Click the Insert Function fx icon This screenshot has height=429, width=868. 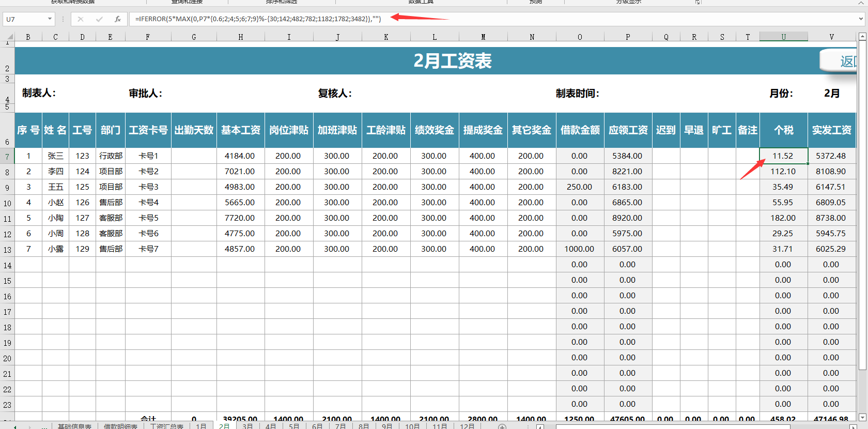point(118,19)
